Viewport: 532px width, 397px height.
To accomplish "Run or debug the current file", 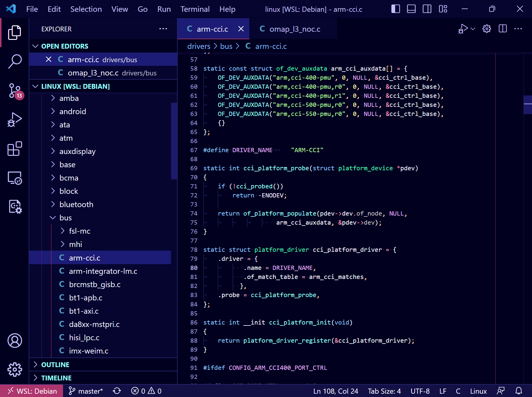I will coord(463,29).
